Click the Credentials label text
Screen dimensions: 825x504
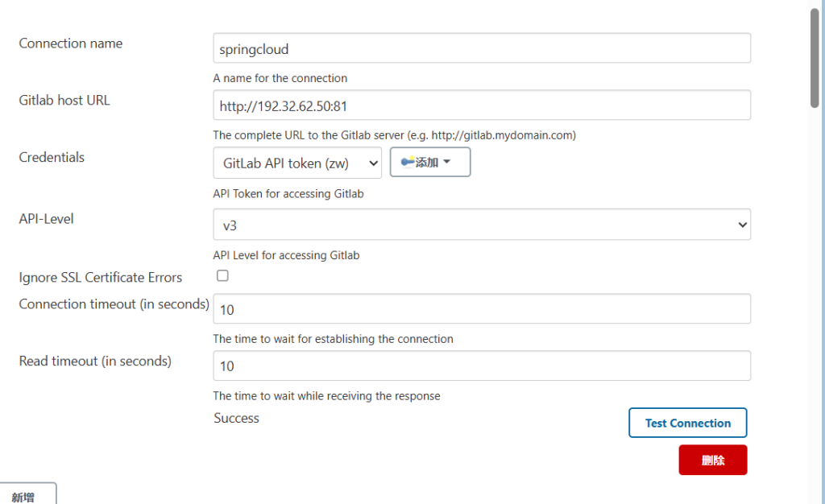point(52,157)
